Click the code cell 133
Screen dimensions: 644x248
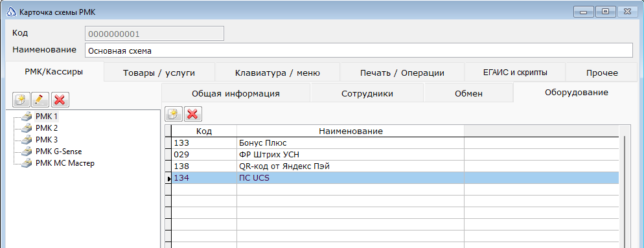(204, 143)
